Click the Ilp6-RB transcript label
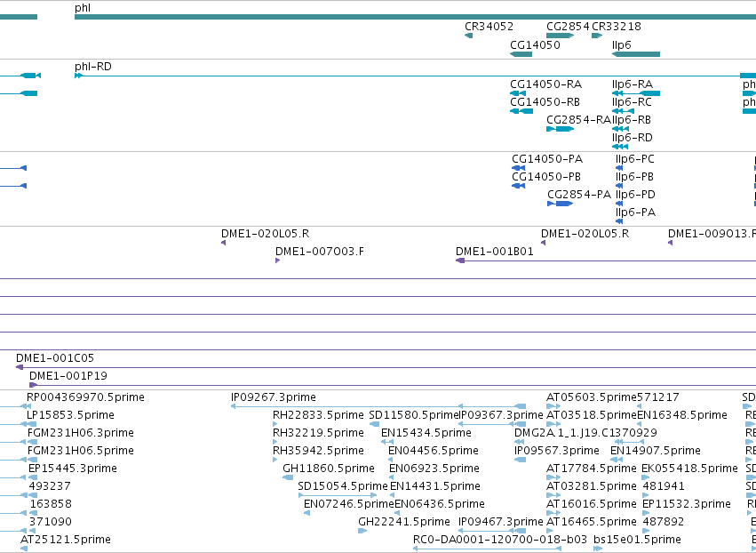 (x=632, y=120)
